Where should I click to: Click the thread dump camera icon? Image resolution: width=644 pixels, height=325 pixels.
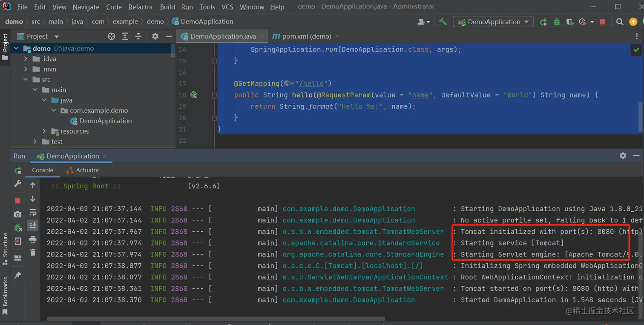coord(17,214)
